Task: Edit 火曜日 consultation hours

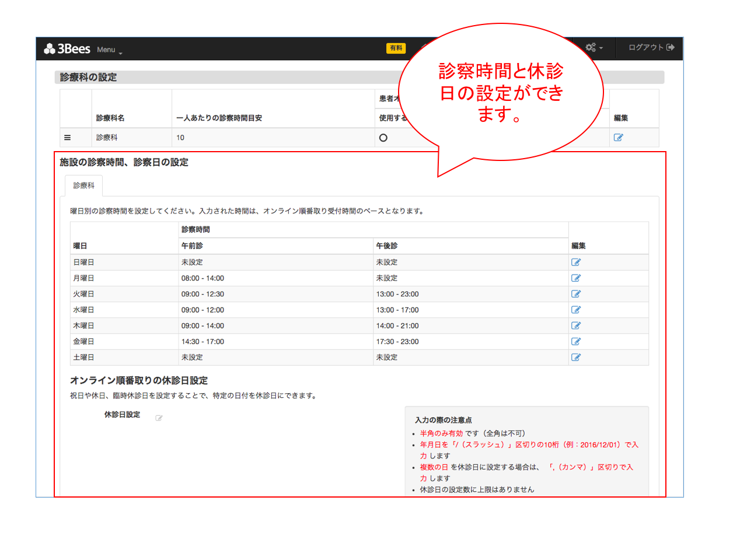Action: [x=576, y=294]
